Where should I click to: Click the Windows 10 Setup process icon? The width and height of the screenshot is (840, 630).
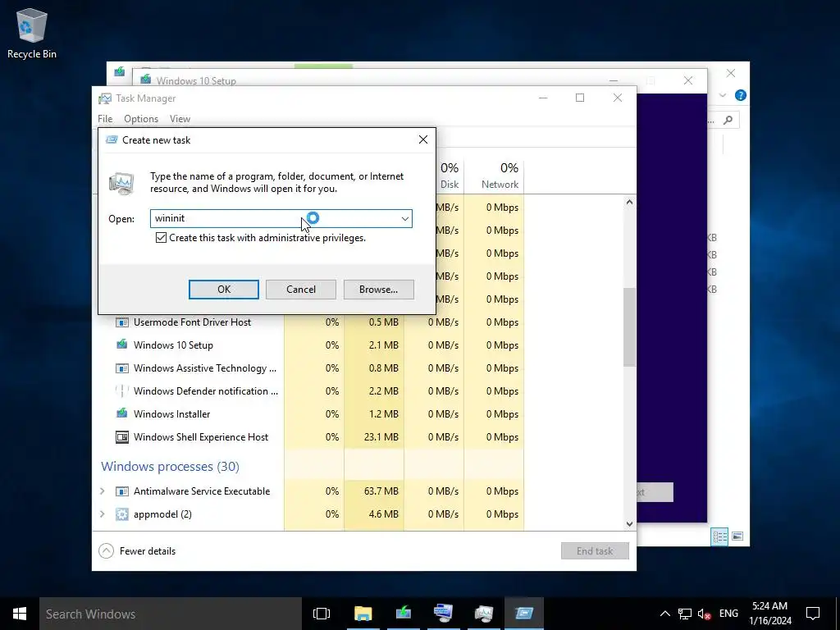pyautogui.click(x=122, y=345)
